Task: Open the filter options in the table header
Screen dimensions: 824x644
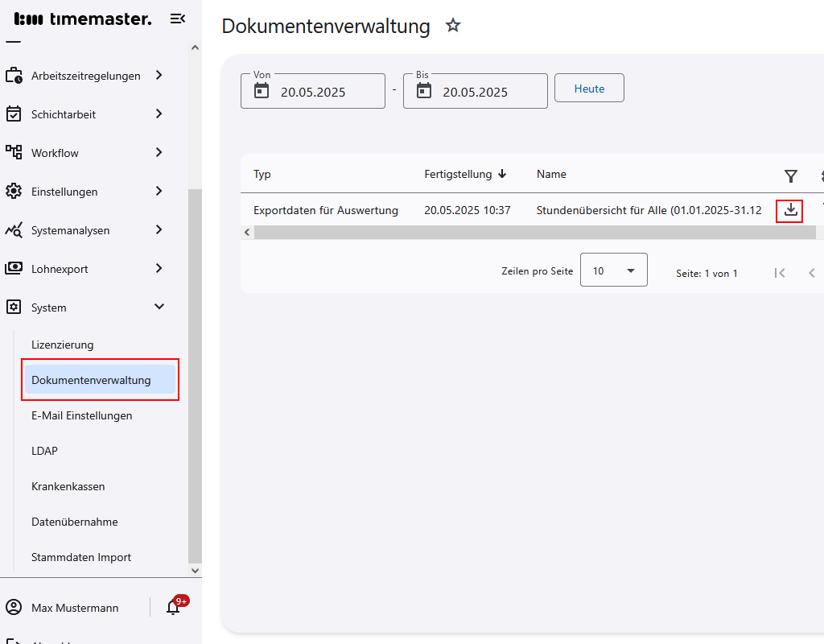Action: (x=791, y=175)
